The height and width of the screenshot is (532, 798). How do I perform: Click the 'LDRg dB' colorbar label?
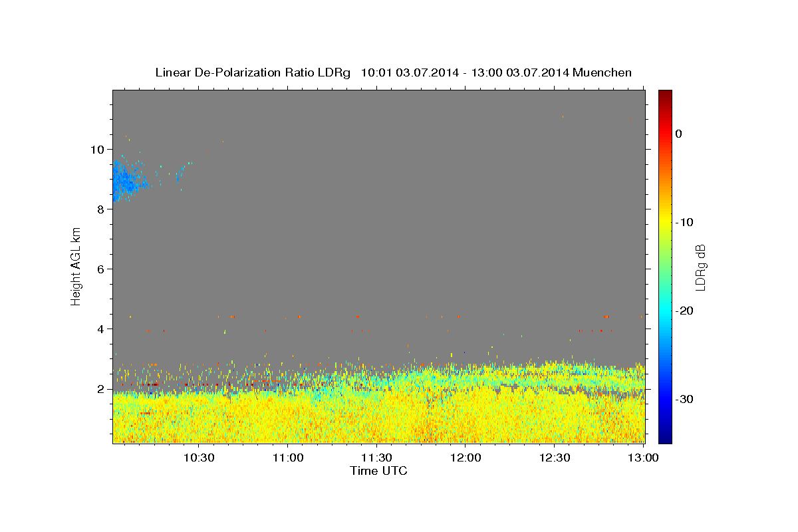700,267
